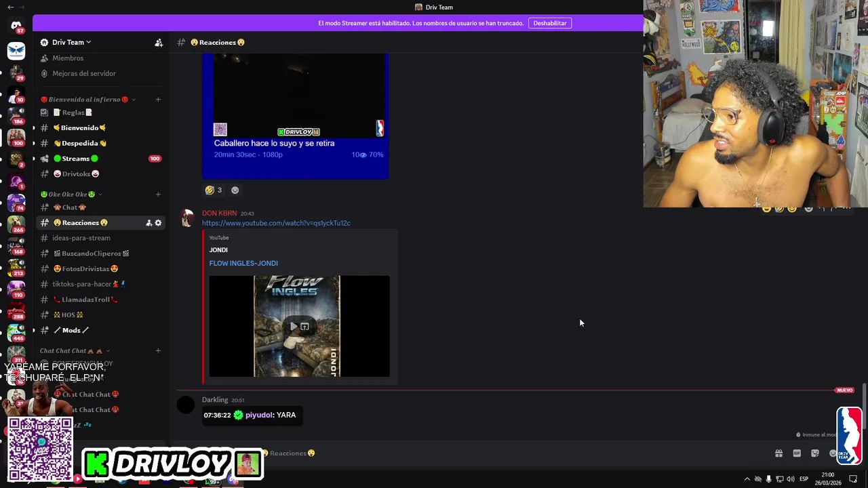Click DON KBRN username
868x488 pixels.
[x=219, y=213]
